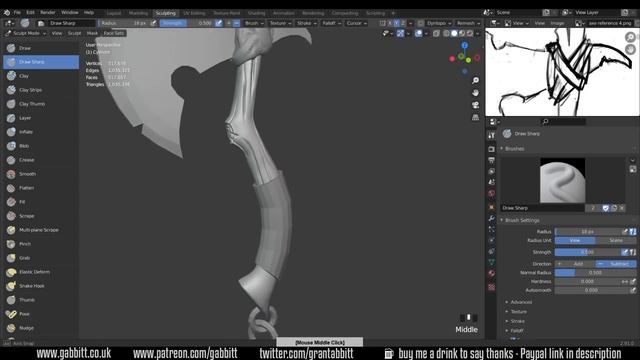Viewport: 640px width, 360px height.
Task: Open the Render menu
Action: coord(48,13)
